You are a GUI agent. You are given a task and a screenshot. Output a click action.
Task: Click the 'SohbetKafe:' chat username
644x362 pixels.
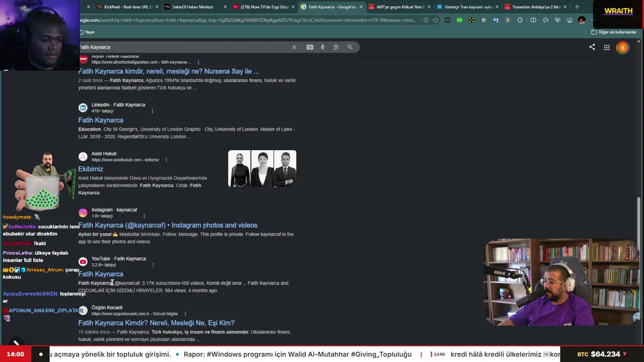18,243
